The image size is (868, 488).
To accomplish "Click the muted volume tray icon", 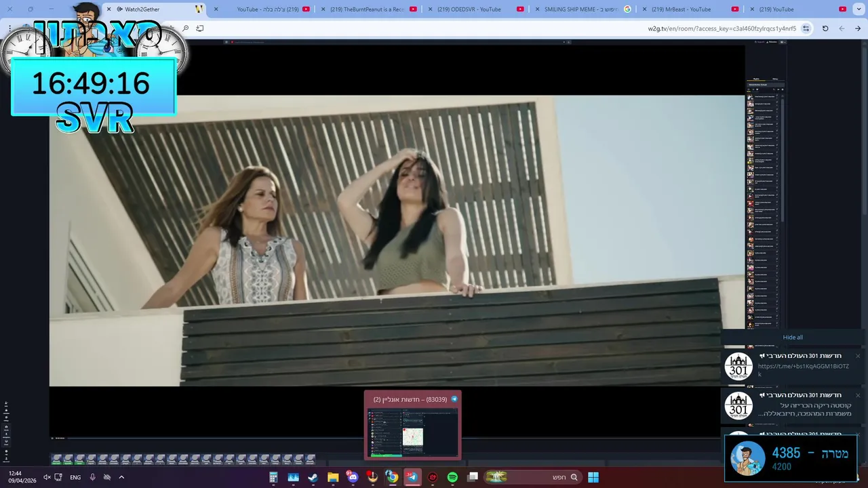I will [47, 477].
